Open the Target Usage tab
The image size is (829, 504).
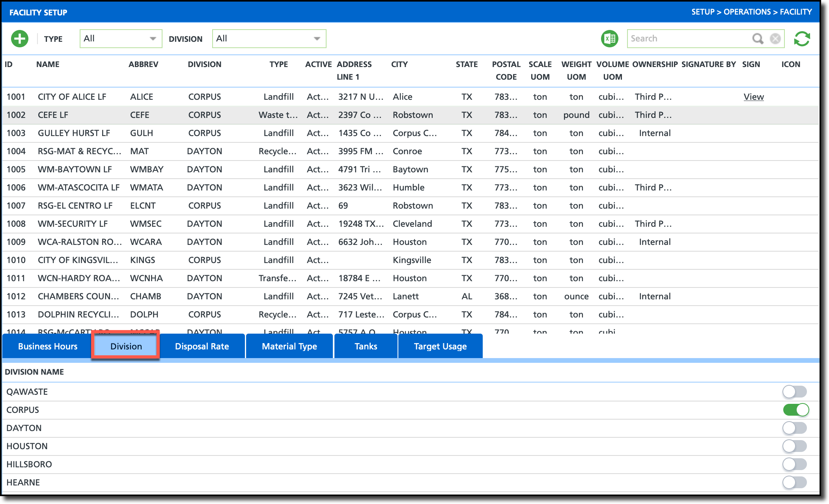(440, 346)
